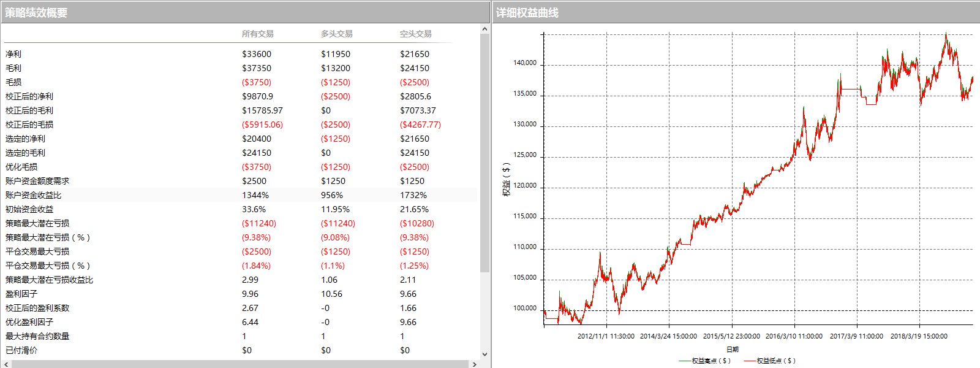The height and width of the screenshot is (368, 980).
Task: Click the vertical scrollbar thumb of the table
Action: [484, 153]
